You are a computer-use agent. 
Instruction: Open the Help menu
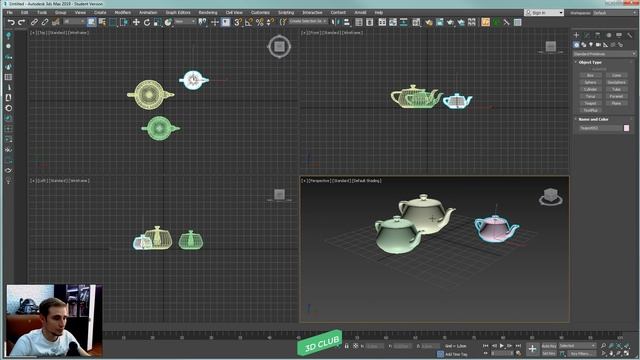coord(378,13)
